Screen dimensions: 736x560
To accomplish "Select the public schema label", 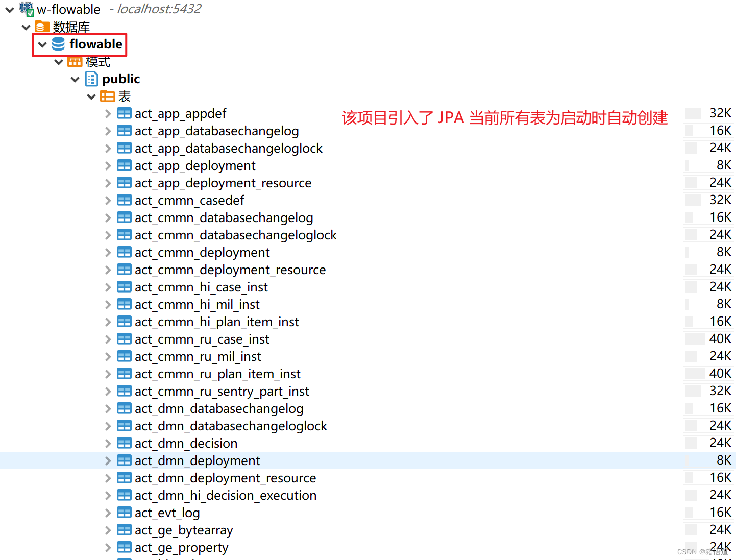I will click(x=121, y=79).
